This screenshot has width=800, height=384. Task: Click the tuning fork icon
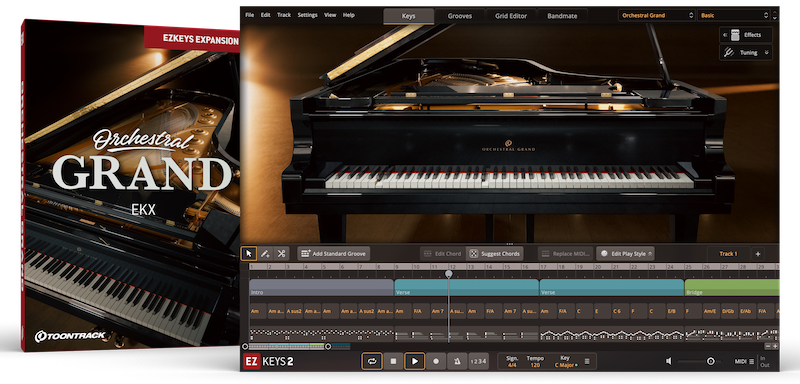pos(730,53)
